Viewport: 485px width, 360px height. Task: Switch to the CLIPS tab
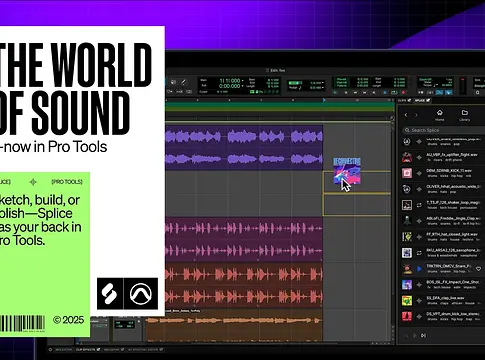405,100
